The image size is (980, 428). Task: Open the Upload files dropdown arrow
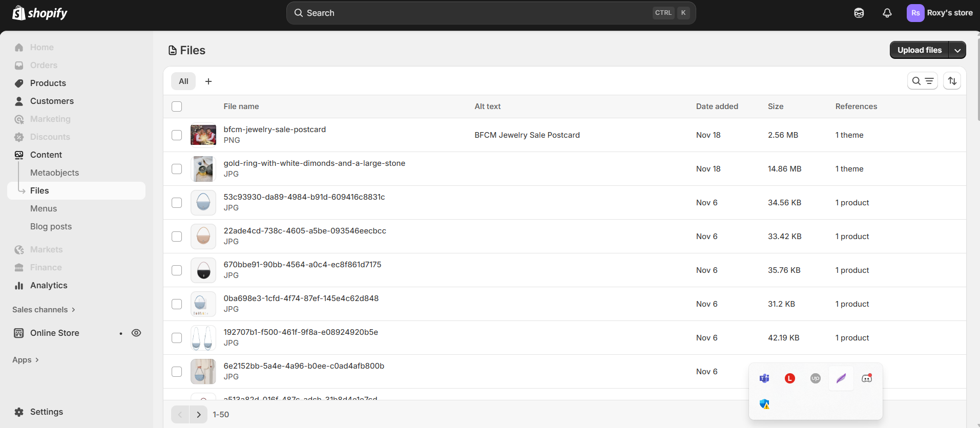(957, 50)
